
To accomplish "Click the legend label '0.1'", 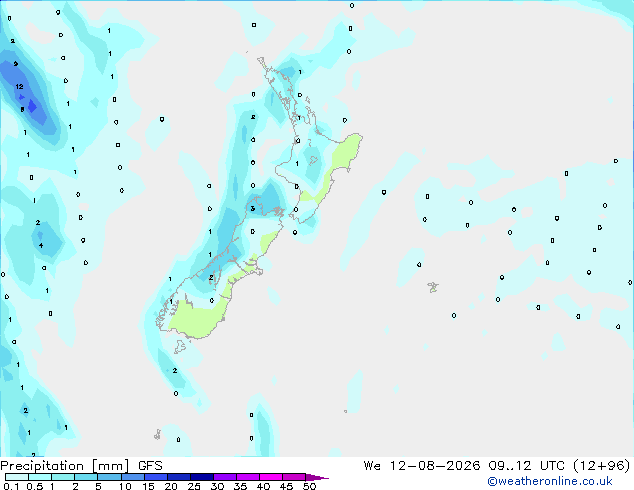I will click(x=11, y=486).
